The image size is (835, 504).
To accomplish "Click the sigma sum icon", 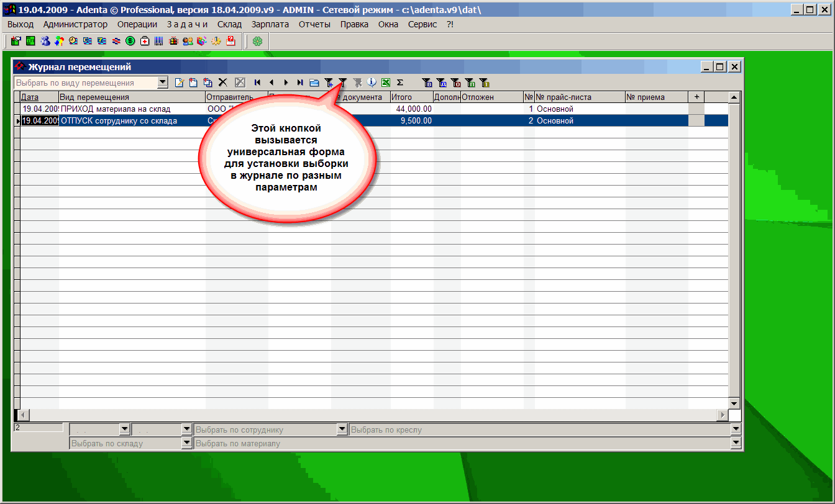I will tap(400, 82).
